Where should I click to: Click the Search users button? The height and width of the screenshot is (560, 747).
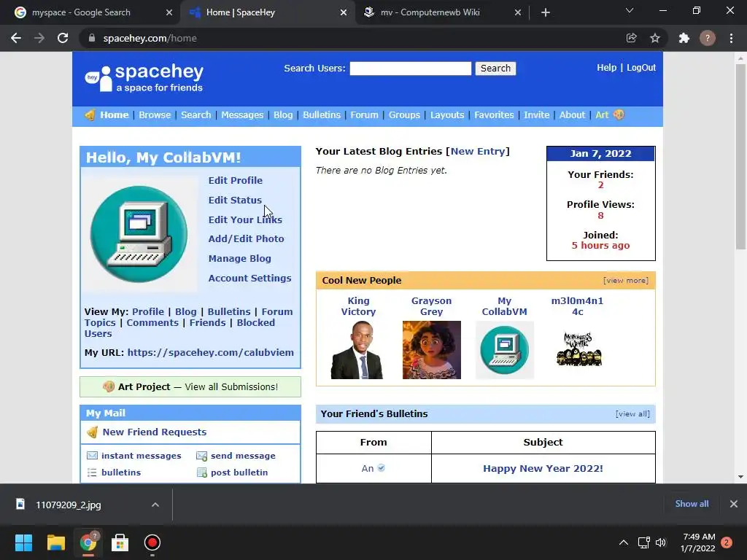click(x=495, y=68)
